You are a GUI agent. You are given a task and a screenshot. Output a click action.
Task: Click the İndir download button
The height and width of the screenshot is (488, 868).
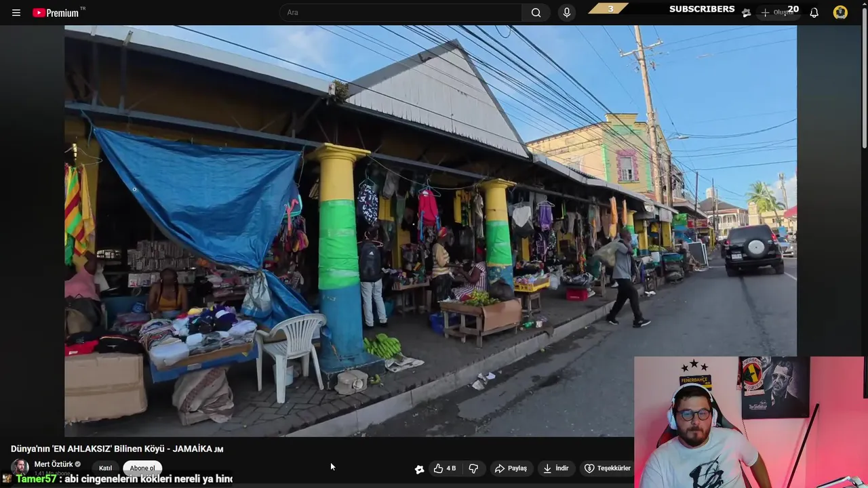556,468
